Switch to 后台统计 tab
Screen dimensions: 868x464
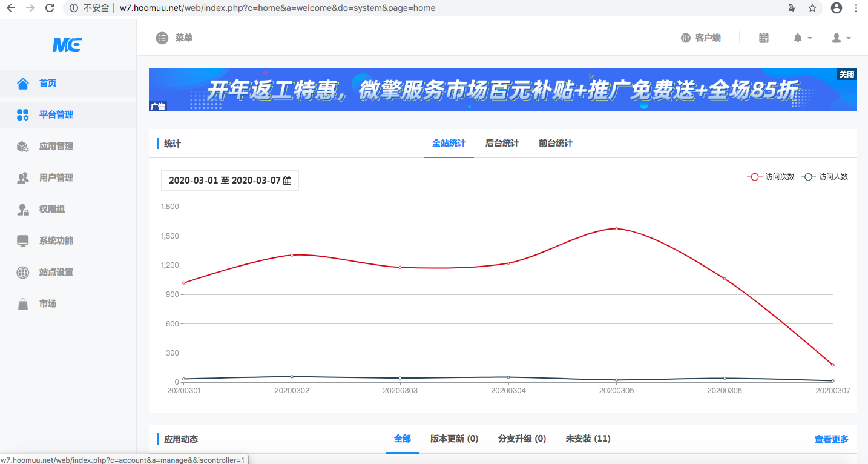pyautogui.click(x=502, y=144)
